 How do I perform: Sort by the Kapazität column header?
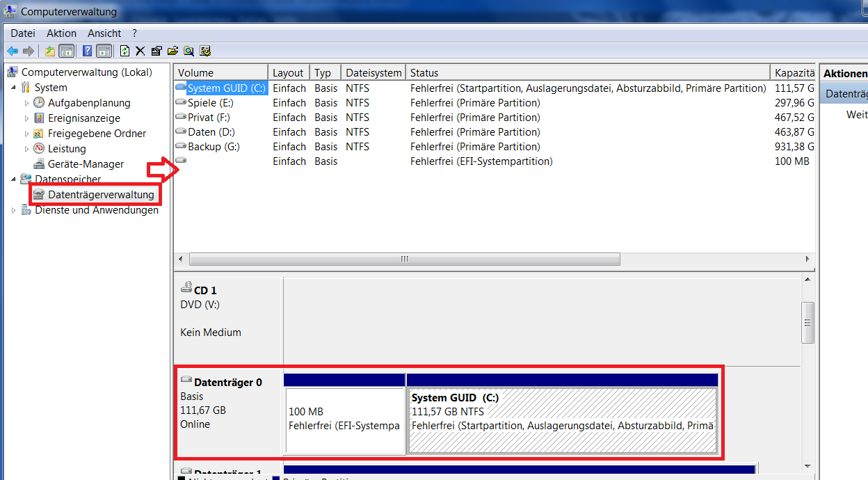[x=793, y=72]
